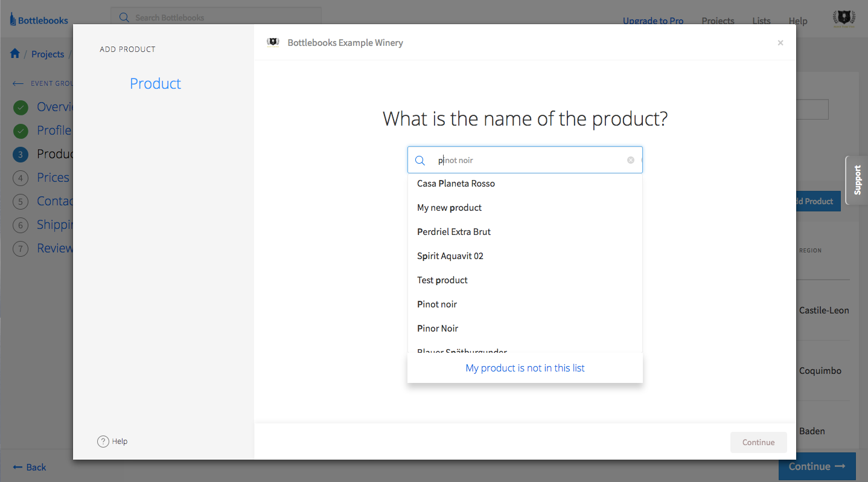Click the green checkmark next to Overview

(21, 108)
